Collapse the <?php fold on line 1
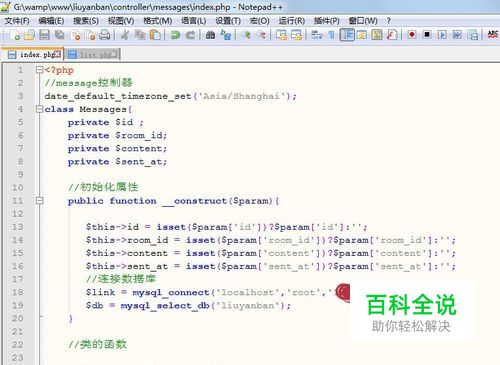This screenshot has width=500, height=365. pyautogui.click(x=40, y=70)
